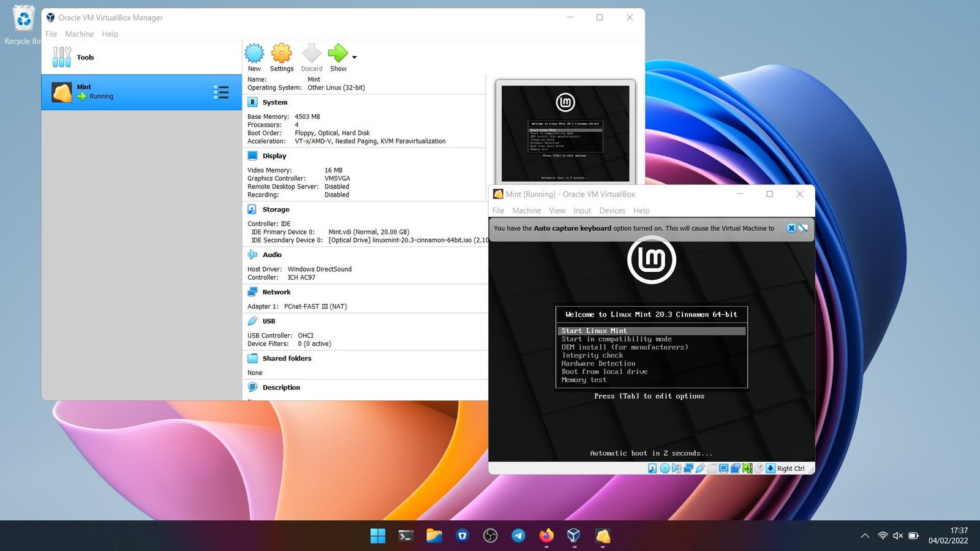This screenshot has height=551, width=980.
Task: Open View menu in Mint running window
Action: click(x=557, y=211)
